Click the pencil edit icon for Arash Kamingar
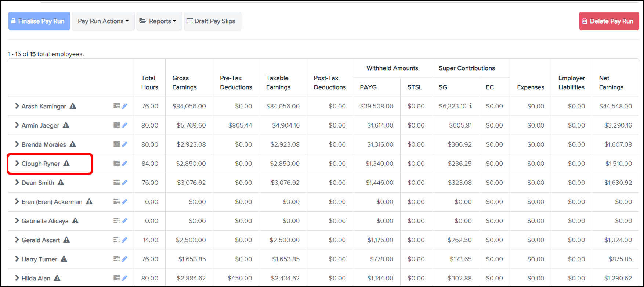The width and height of the screenshot is (644, 287). [125, 106]
